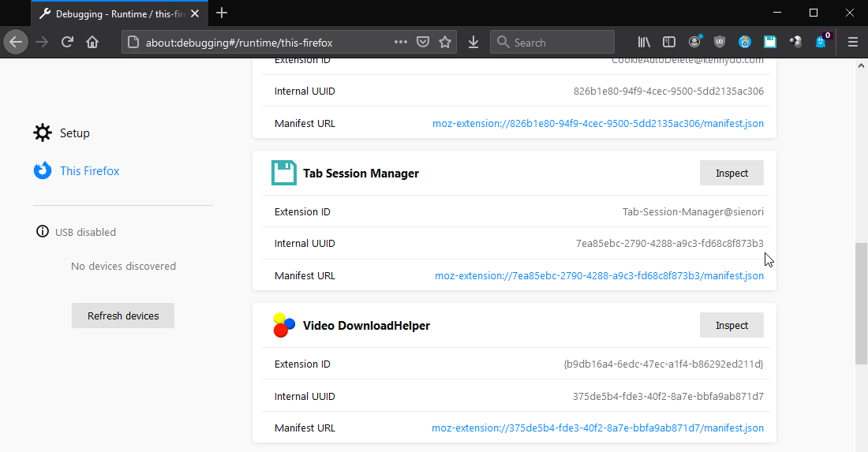
Task: Select This Firefox in the sidebar
Action: pyautogui.click(x=90, y=171)
